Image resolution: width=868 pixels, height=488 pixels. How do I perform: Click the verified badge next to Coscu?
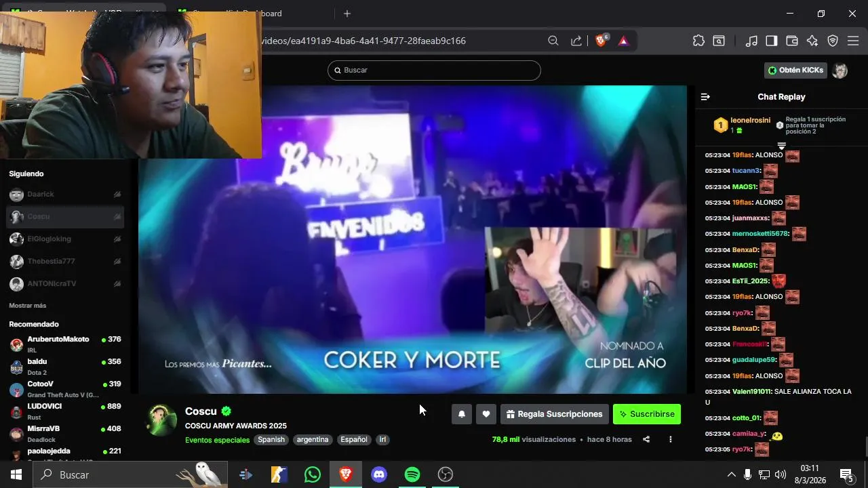coord(226,411)
